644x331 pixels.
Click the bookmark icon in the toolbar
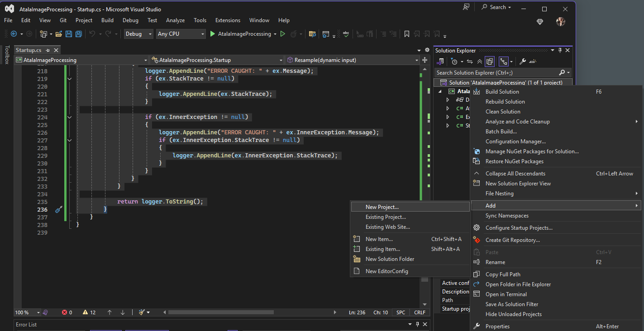pos(407,34)
